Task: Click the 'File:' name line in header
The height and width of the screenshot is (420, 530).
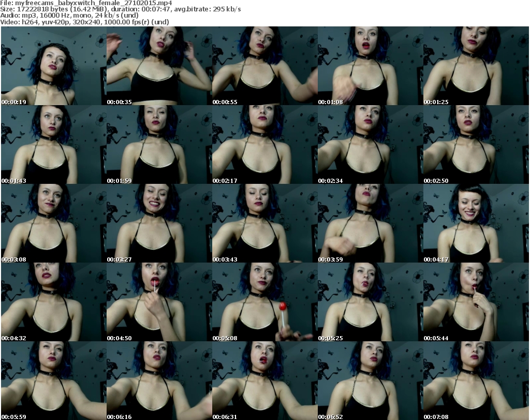Action: pyautogui.click(x=86, y=3)
